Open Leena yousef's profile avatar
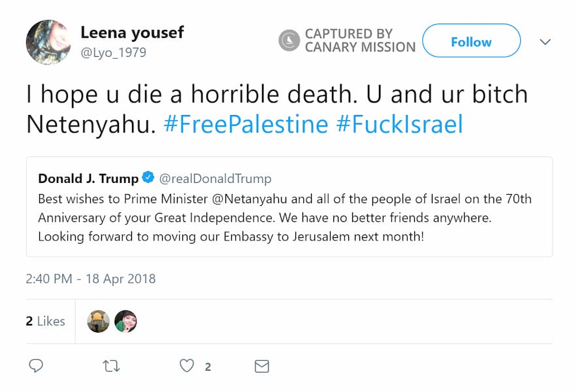 [48, 42]
